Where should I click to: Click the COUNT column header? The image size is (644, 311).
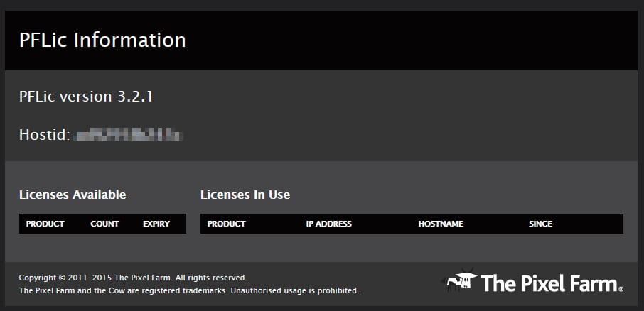pos(104,224)
